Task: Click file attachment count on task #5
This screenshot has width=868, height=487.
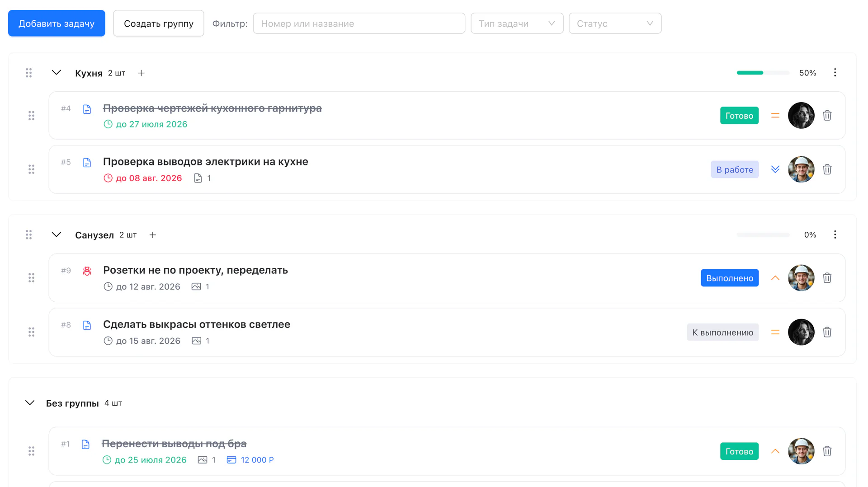Action: coord(203,178)
